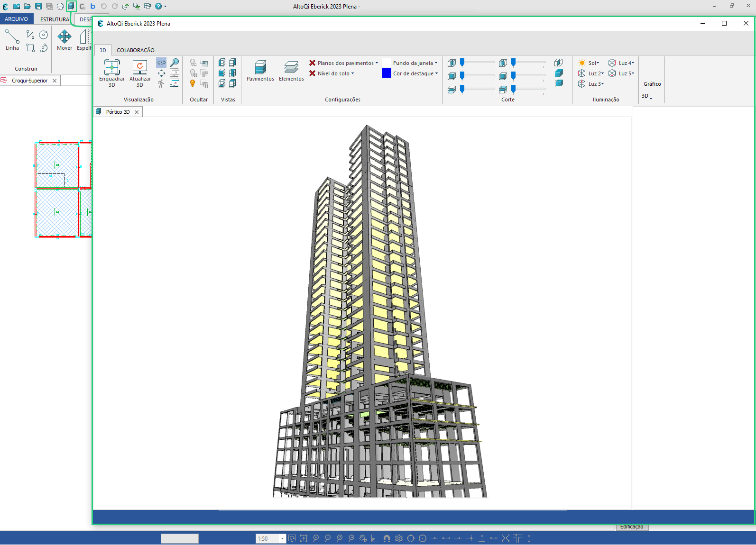This screenshot has width=756, height=545.
Task: Toggle the Sol sun light icon
Action: (582, 63)
